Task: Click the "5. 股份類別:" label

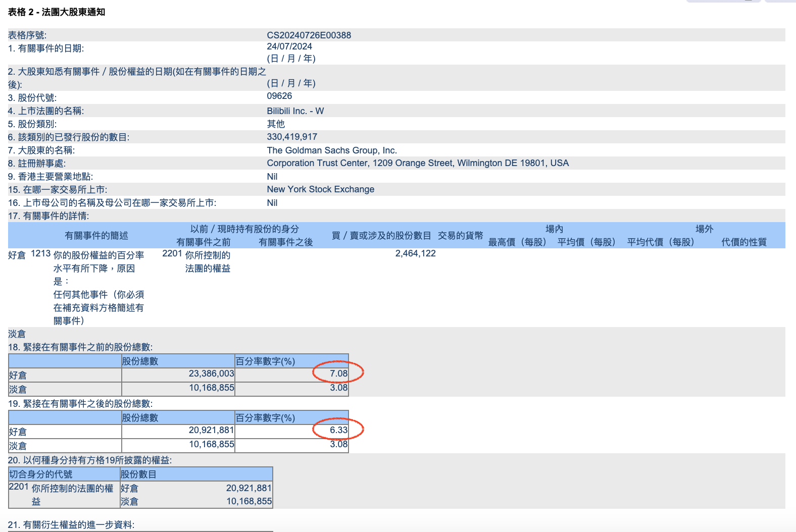Action: pos(32,124)
